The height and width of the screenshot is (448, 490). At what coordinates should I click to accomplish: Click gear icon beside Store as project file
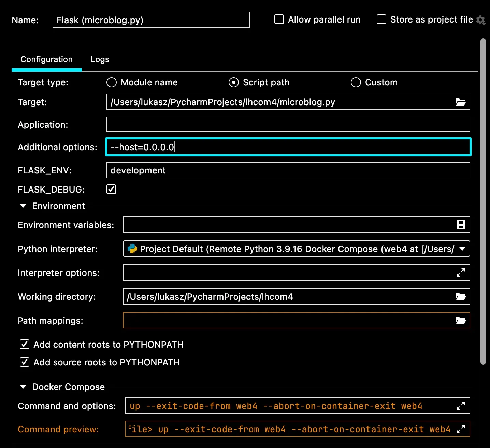[x=481, y=20]
